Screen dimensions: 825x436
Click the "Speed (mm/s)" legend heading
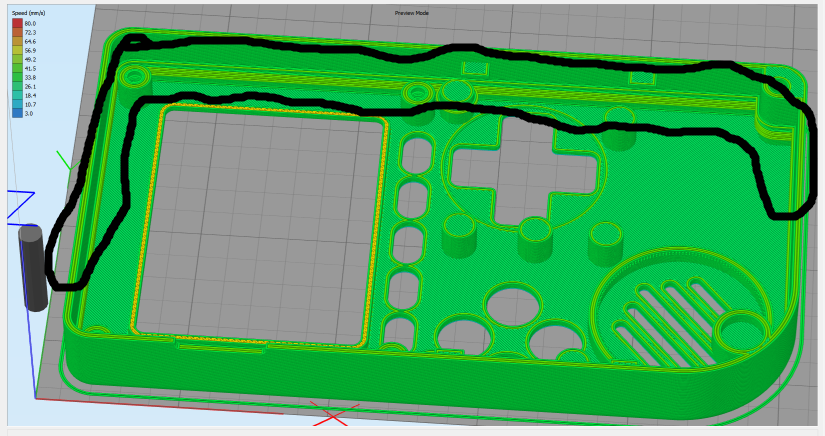click(x=28, y=13)
